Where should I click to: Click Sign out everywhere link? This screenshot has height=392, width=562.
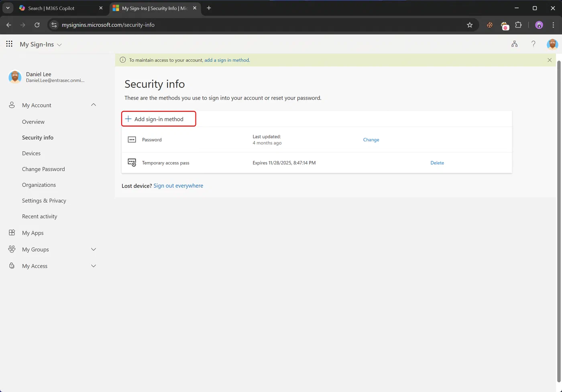(178, 186)
